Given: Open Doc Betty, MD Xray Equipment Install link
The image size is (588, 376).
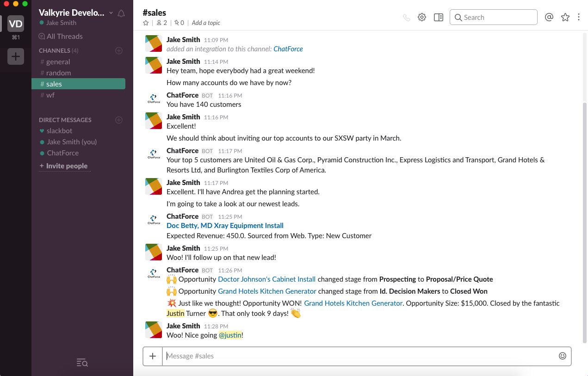Looking at the screenshot, I should coord(225,226).
